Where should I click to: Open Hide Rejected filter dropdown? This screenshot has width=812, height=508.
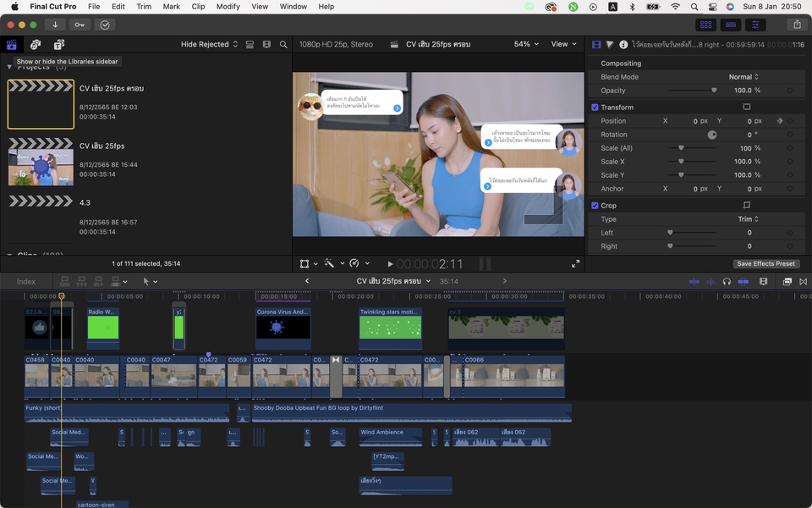point(209,44)
